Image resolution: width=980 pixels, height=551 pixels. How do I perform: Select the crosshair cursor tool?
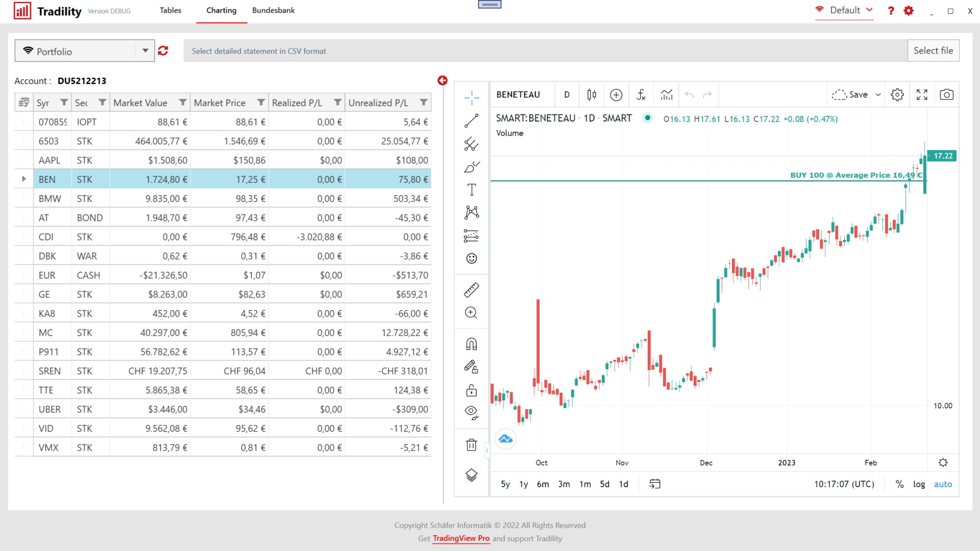[x=472, y=97]
